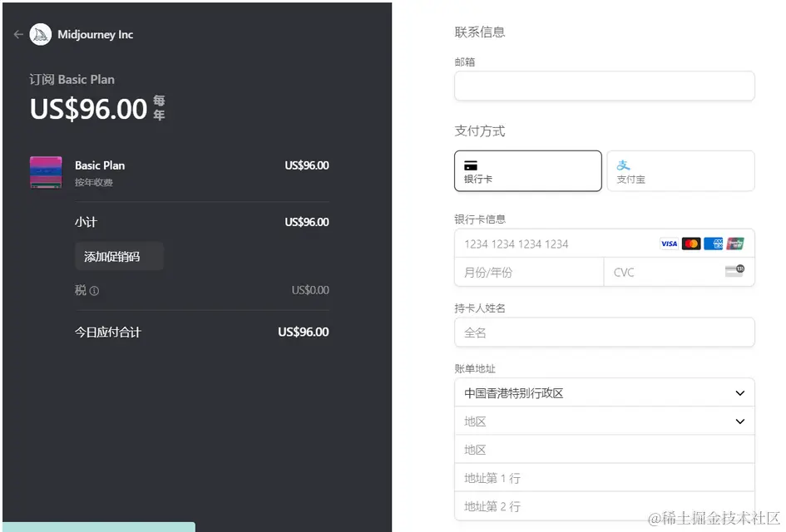Click the 小计 subtotal label
The image size is (786, 532).
[x=86, y=222]
